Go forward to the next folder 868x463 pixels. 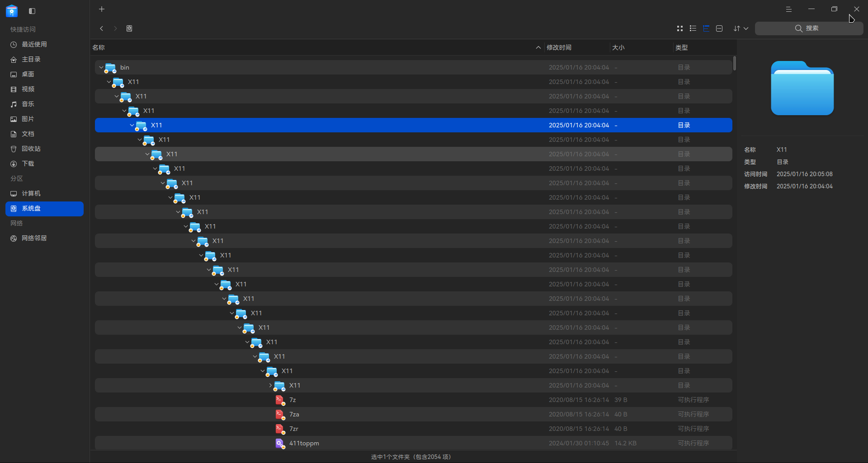tap(115, 28)
